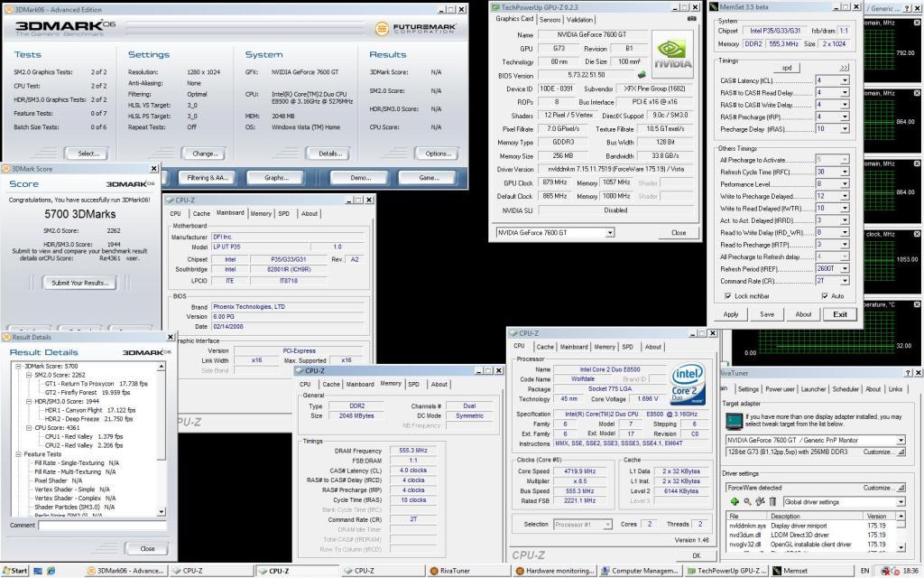The height and width of the screenshot is (578, 924).
Task: Click the Futuremark logo in 3DMark06
Action: pyautogui.click(x=415, y=28)
